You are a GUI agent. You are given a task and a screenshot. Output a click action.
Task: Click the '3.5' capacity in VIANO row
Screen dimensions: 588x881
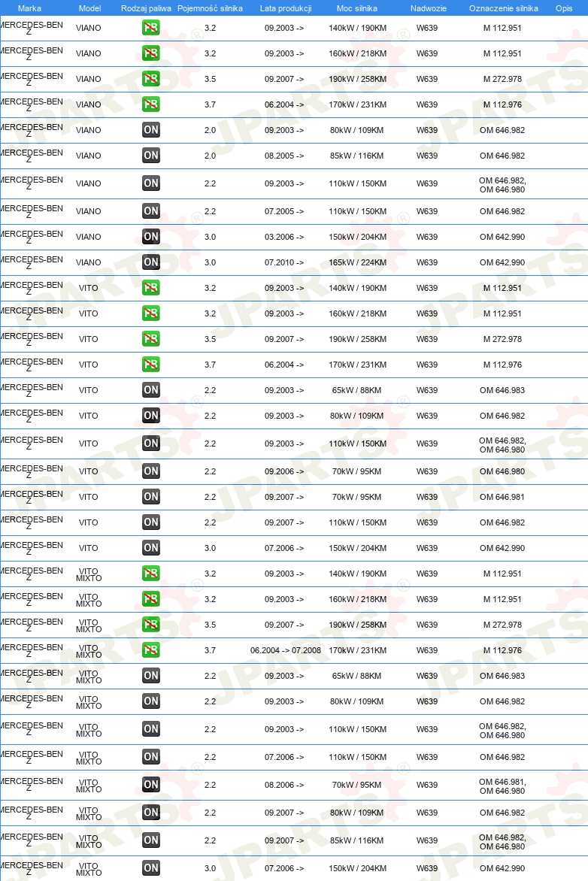coord(211,79)
